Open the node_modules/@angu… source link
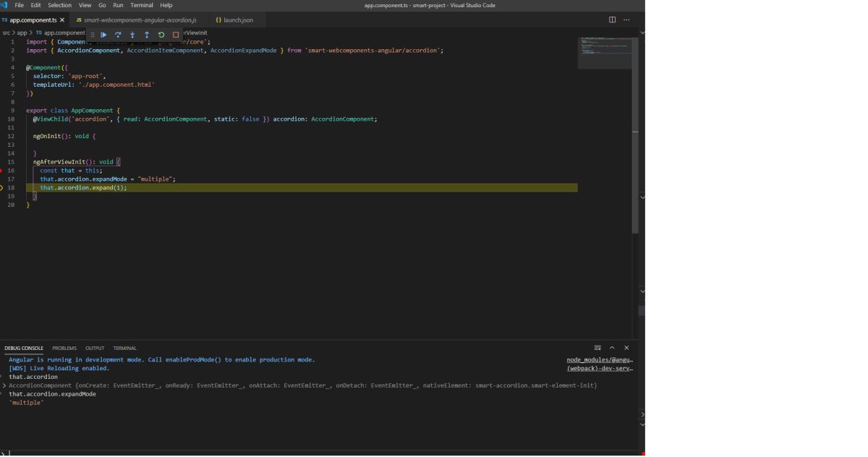 coord(600,359)
